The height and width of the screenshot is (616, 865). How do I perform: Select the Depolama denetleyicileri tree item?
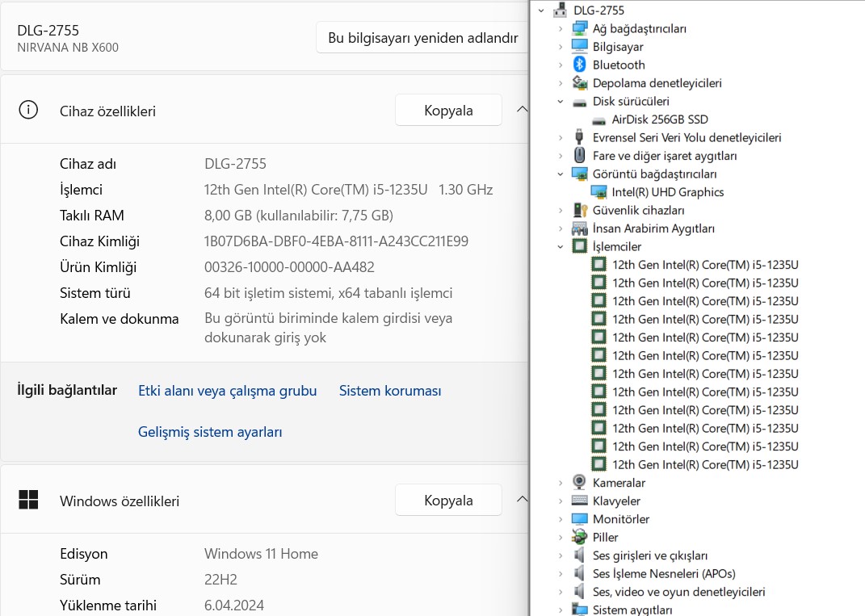tap(657, 82)
